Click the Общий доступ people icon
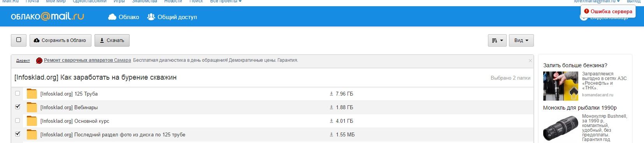Image resolution: width=644 pixels, height=143 pixels. point(151,17)
